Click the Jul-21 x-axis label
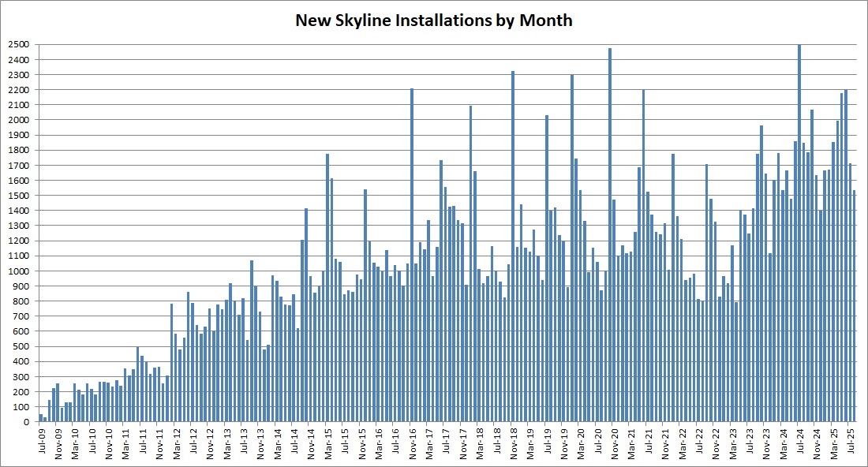Screen dimensions: 868x467 pyautogui.click(x=648, y=441)
